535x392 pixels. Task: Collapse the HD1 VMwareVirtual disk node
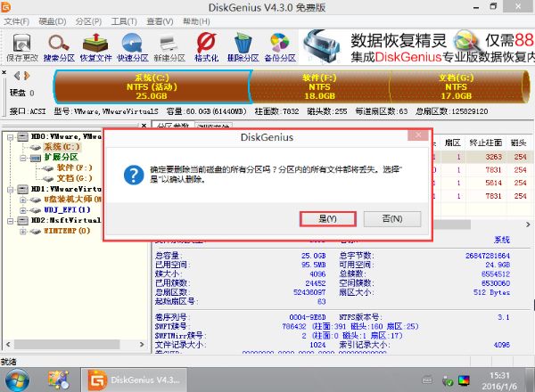tap(10, 189)
